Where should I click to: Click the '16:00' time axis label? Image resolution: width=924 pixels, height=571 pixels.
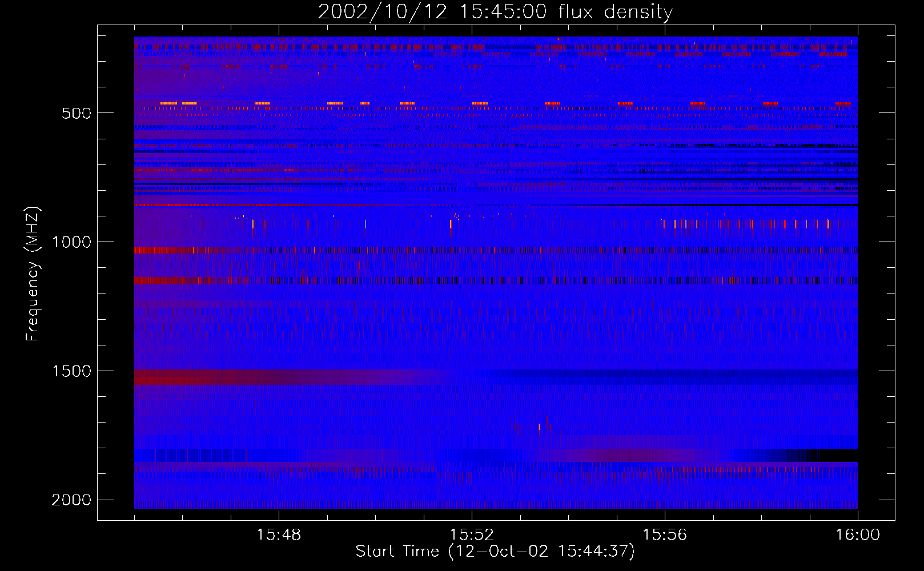tap(858, 534)
